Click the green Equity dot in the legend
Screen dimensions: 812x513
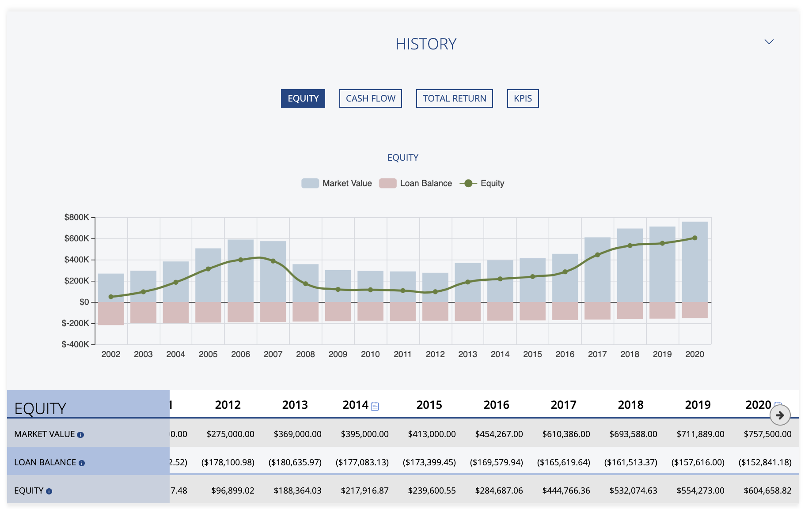(x=468, y=183)
